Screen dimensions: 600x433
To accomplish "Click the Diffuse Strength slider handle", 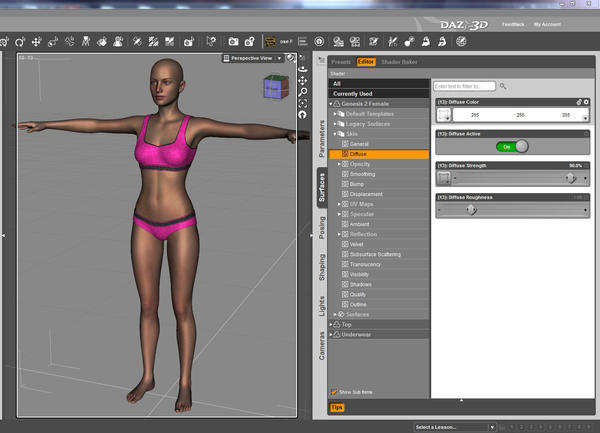I will 571,178.
